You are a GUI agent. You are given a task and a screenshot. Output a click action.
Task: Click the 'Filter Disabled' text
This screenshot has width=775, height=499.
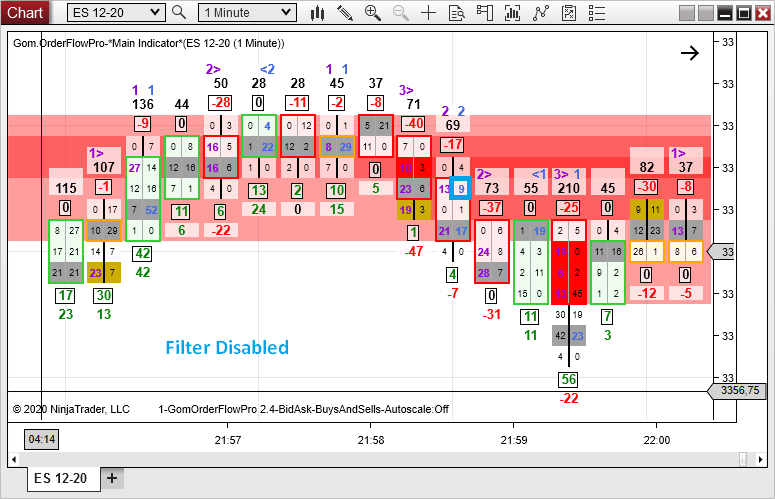pos(227,348)
